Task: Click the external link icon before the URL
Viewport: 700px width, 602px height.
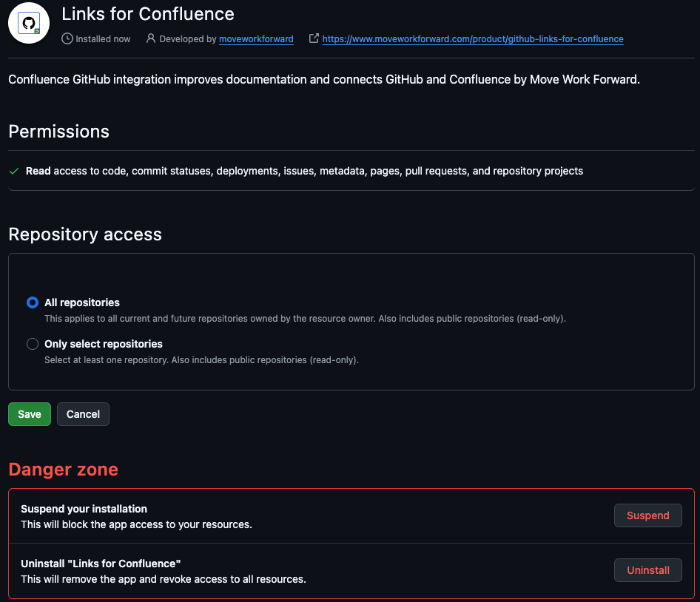Action: [314, 38]
